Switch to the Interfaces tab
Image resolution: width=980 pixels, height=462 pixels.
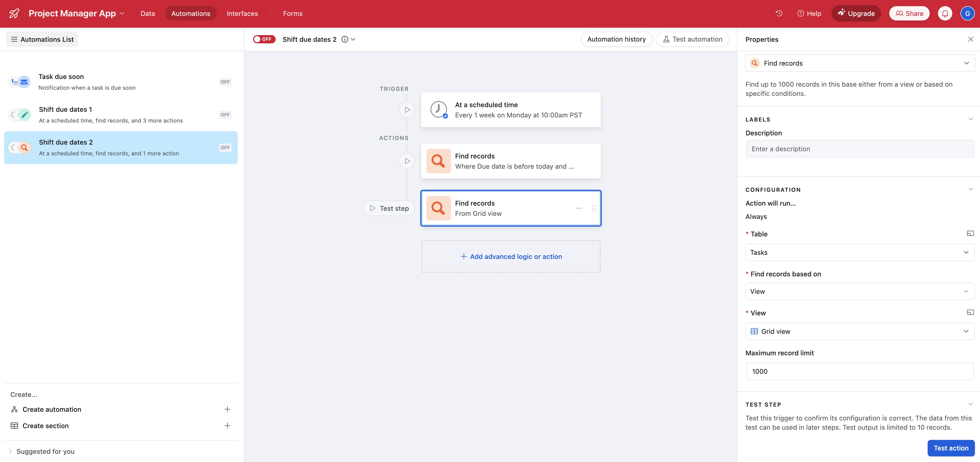(x=242, y=13)
